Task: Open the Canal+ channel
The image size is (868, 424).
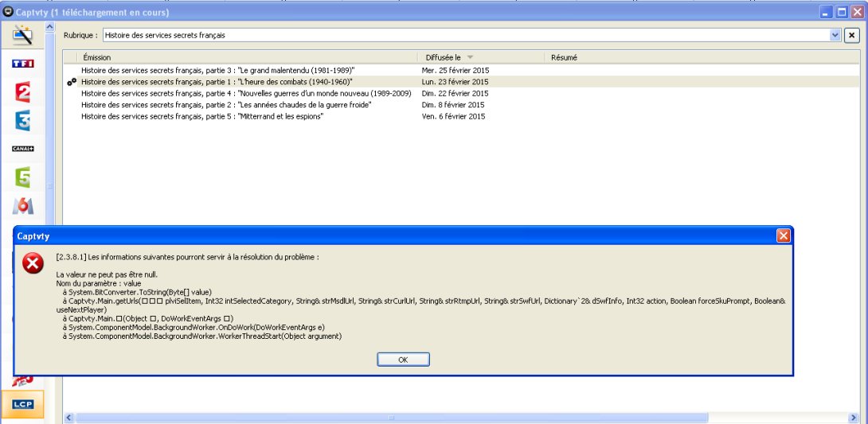Action: point(22,149)
